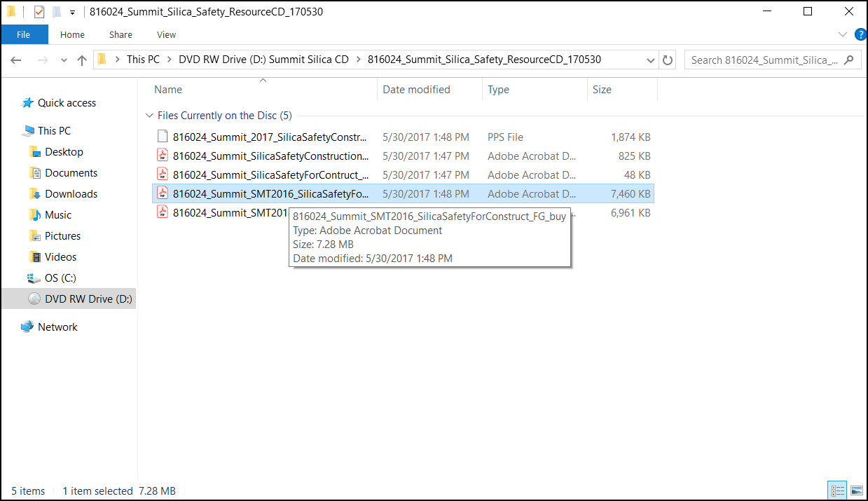Switch to Large icons view layout
Screen dimensions: 868x501
855,490
